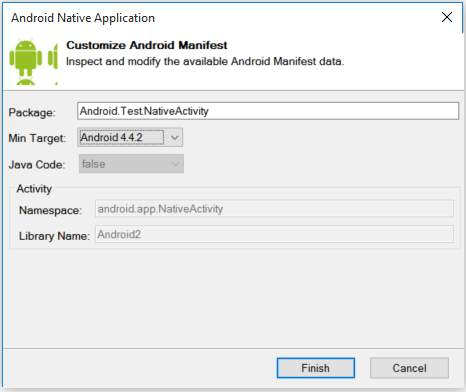Click the 'Namespace:' label
Screen dimensions: 466x392
(50, 210)
